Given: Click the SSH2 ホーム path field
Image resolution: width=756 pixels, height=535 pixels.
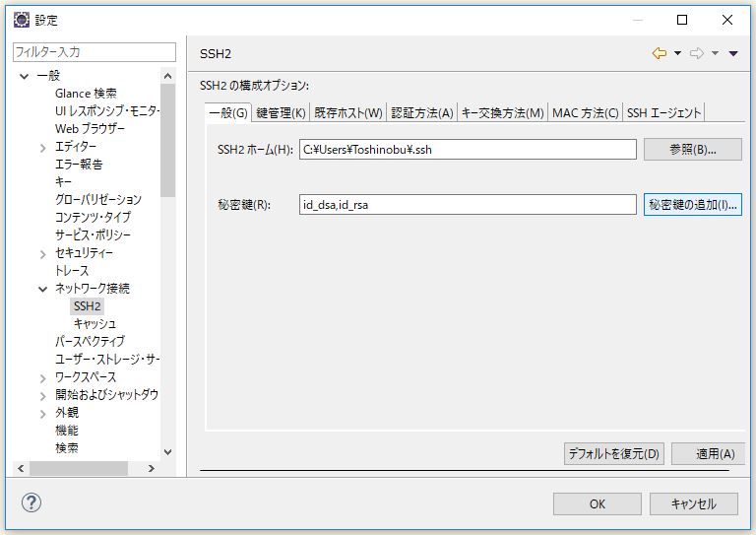Looking at the screenshot, I should [468, 150].
